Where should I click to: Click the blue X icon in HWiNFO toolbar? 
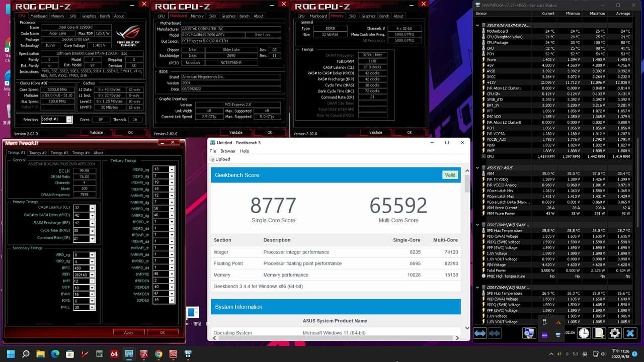coord(630,333)
